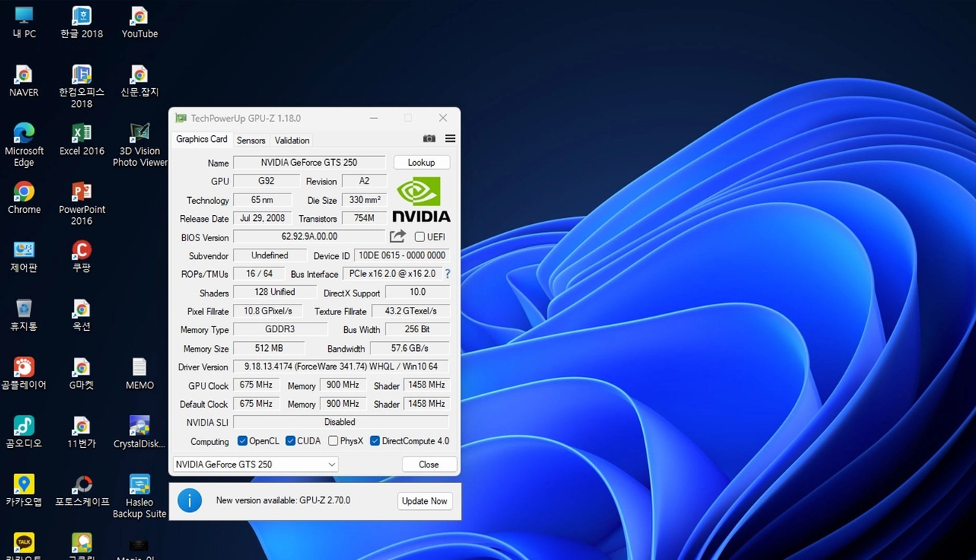Launch 곰플레이어 from desktop
This screenshot has height=560, width=976.
pyautogui.click(x=24, y=373)
